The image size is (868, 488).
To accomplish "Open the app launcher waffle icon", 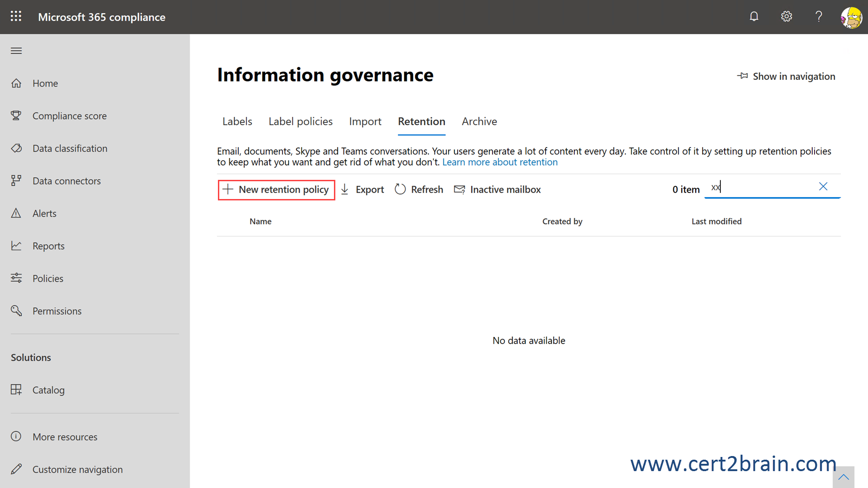I will click(x=16, y=16).
